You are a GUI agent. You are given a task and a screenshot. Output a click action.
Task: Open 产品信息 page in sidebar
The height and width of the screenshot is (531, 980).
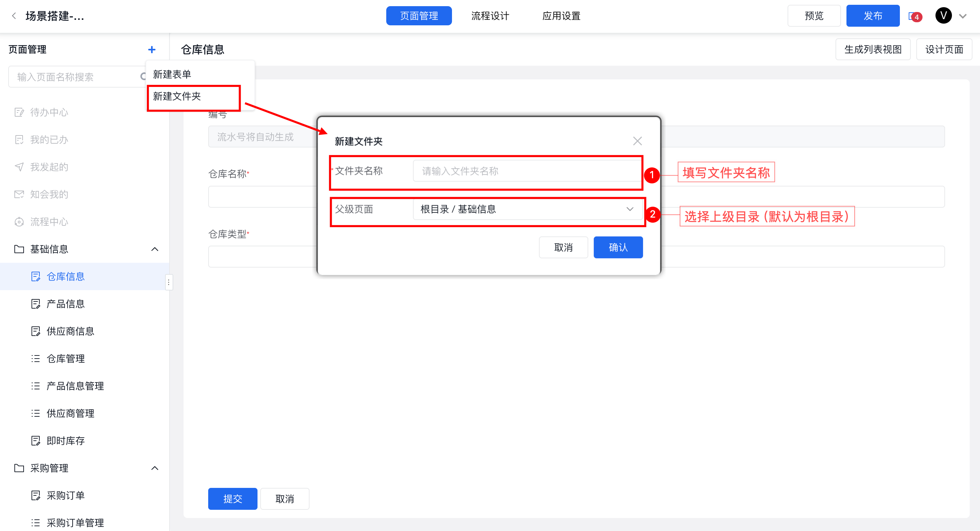click(65, 304)
